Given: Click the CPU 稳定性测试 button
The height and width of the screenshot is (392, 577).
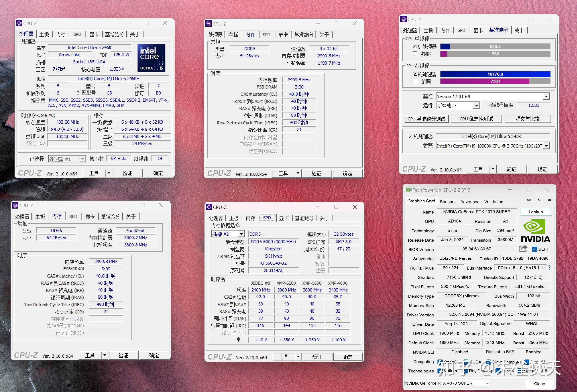Looking at the screenshot, I should pyautogui.click(x=476, y=119).
